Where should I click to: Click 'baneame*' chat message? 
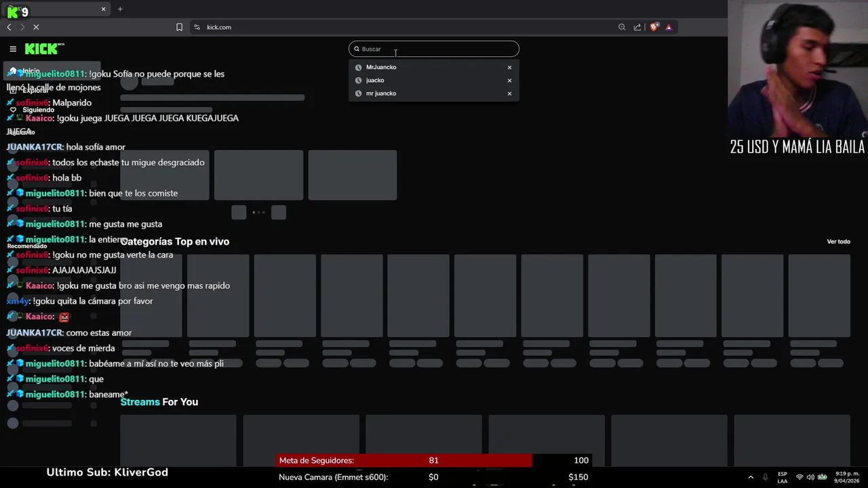click(x=108, y=394)
